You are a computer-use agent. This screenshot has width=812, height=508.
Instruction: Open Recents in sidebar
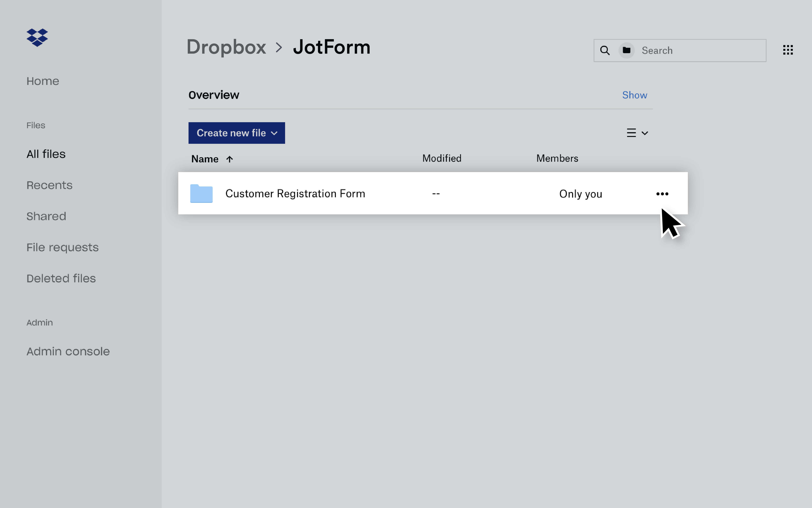click(x=49, y=185)
